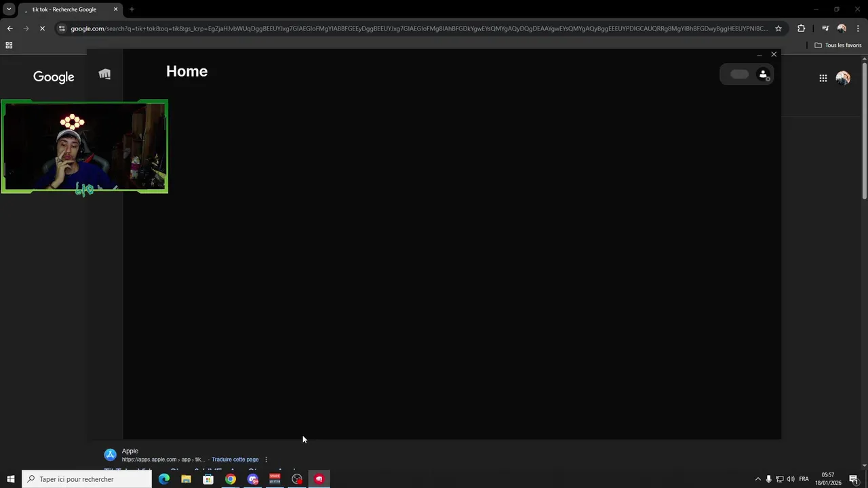This screenshot has height=488, width=868.
Task: Click the Chrome address bar URL
Action: [419, 28]
